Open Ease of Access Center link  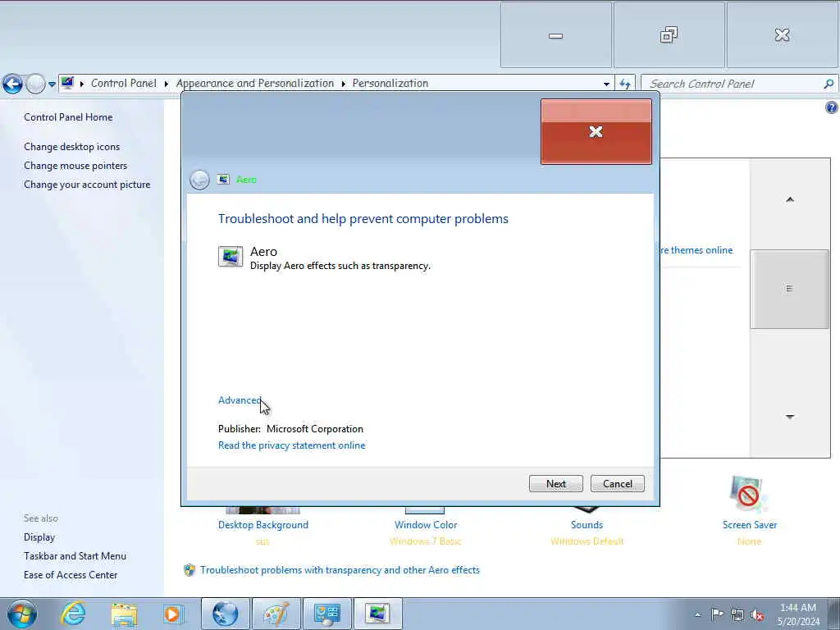[x=71, y=575]
